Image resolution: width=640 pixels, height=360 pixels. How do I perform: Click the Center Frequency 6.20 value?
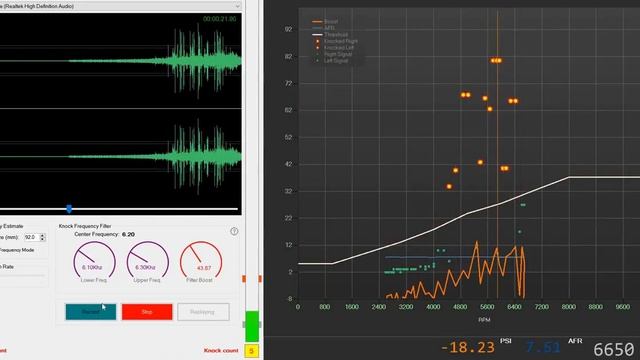pyautogui.click(x=128, y=234)
